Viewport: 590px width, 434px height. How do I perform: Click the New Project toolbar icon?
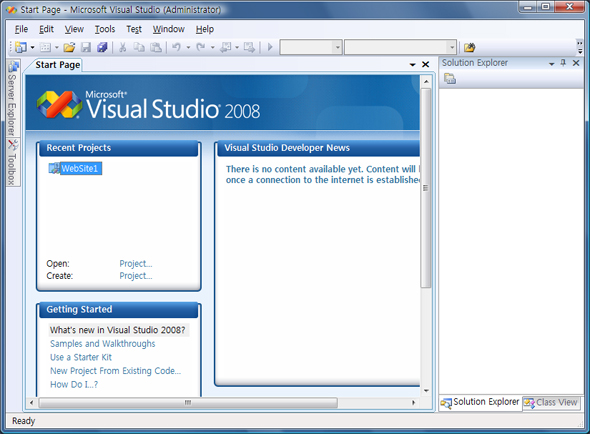[x=21, y=47]
